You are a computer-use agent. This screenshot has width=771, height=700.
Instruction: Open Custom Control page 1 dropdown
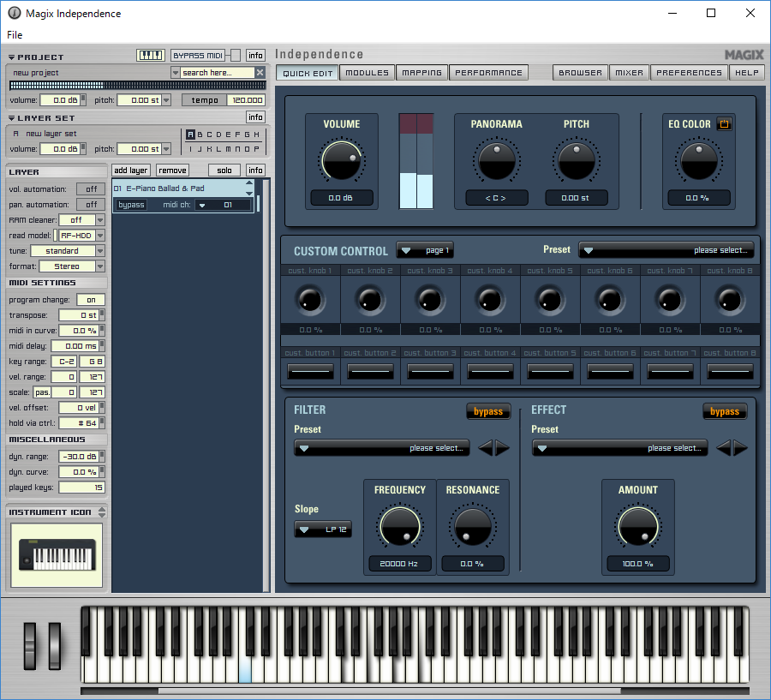click(425, 250)
